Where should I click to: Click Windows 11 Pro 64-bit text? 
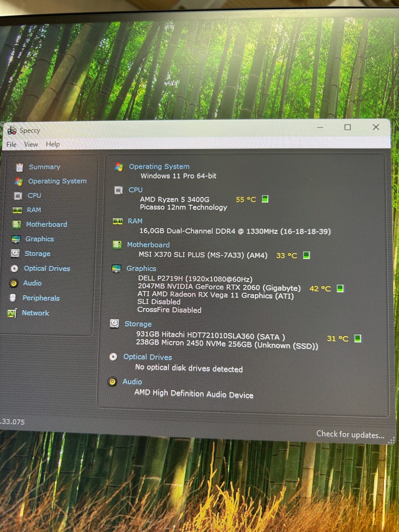[x=178, y=176]
